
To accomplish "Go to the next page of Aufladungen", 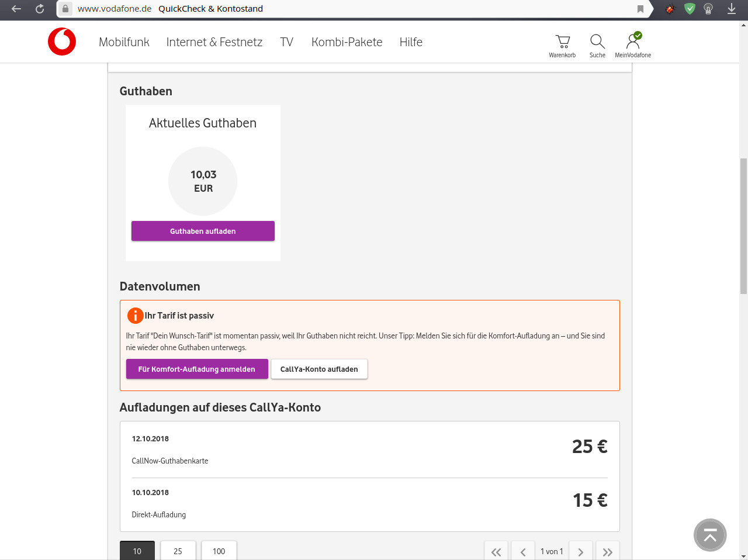I will tap(581, 551).
